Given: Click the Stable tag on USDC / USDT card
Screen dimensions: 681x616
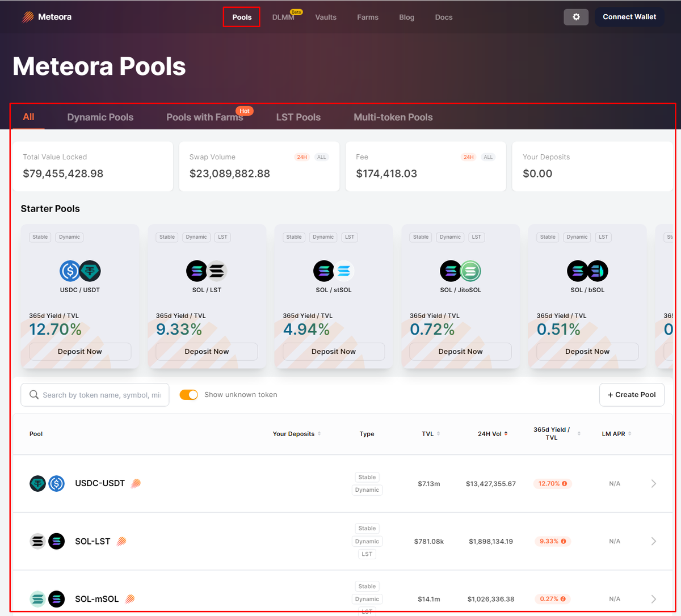Looking at the screenshot, I should (x=40, y=237).
